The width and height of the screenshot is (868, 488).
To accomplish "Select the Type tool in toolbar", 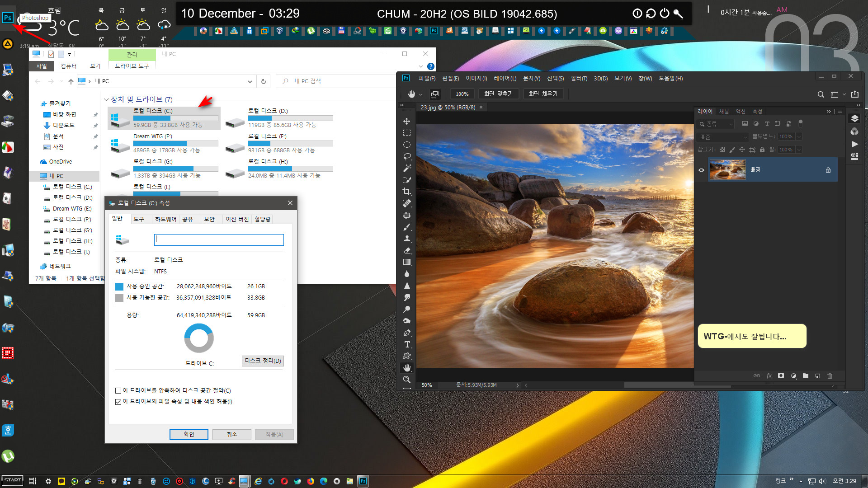I will (x=407, y=344).
